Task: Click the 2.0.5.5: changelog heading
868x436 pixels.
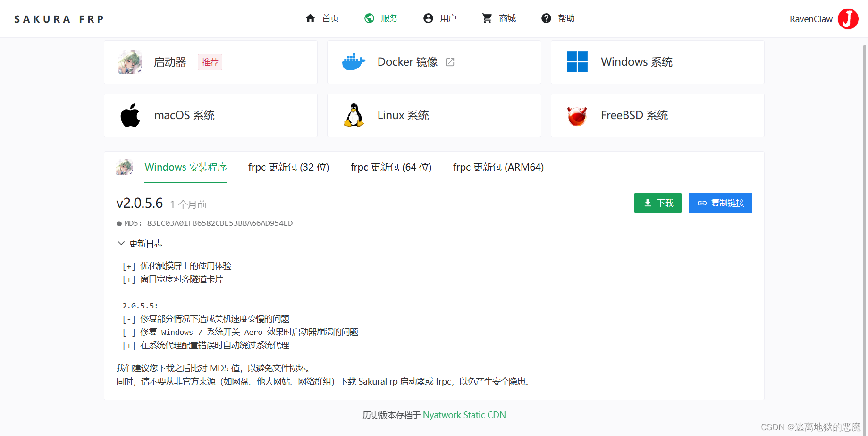Action: [x=140, y=306]
